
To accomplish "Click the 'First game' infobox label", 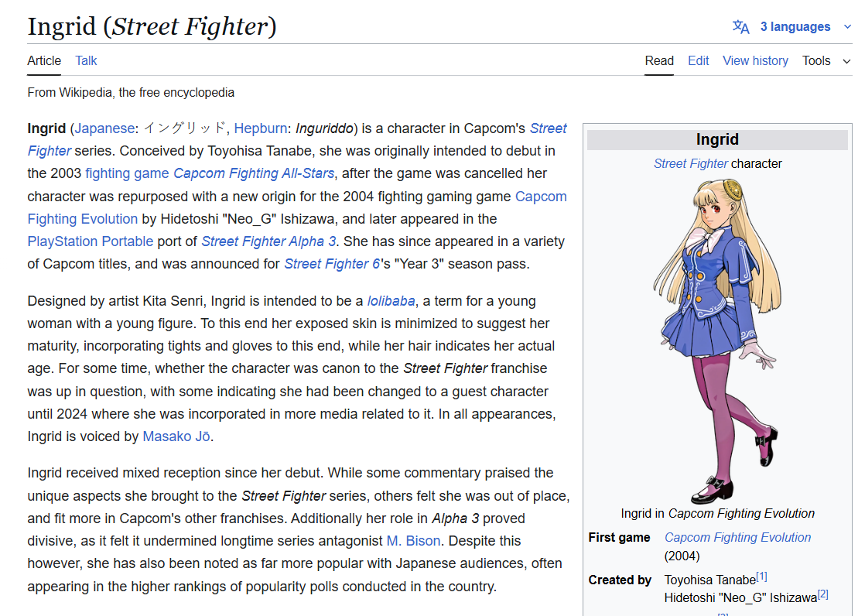I will pyautogui.click(x=619, y=537).
